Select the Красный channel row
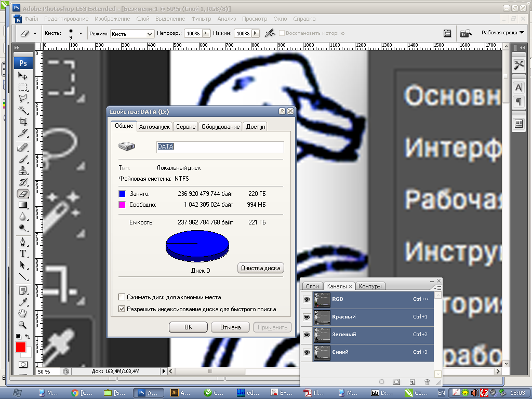The width and height of the screenshot is (532, 399). [373, 317]
